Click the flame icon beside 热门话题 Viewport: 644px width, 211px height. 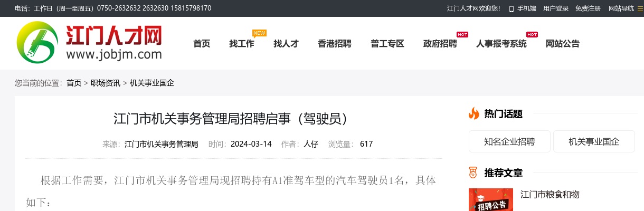tap(473, 113)
